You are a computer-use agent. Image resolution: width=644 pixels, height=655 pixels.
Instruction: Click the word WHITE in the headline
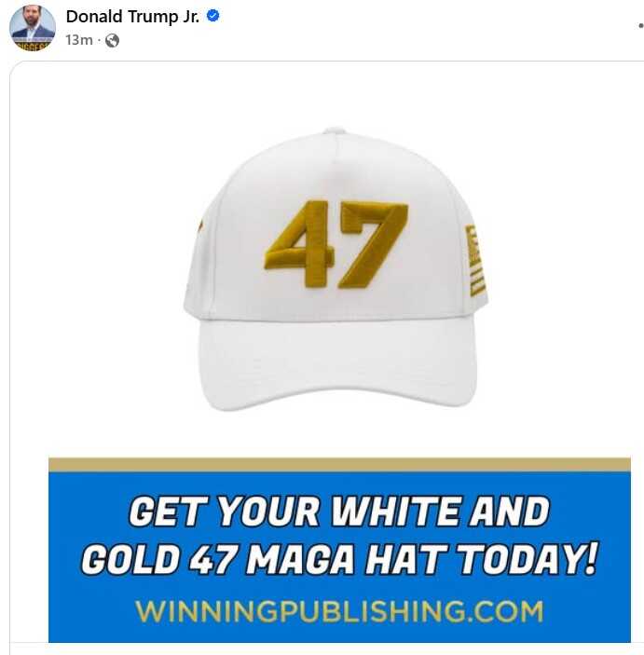tap(397, 512)
